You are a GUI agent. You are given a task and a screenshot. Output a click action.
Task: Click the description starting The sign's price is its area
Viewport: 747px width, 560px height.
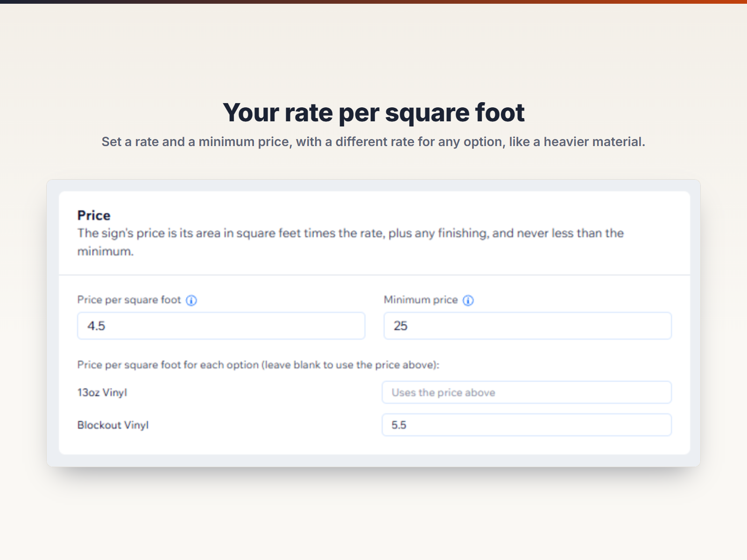coord(351,242)
